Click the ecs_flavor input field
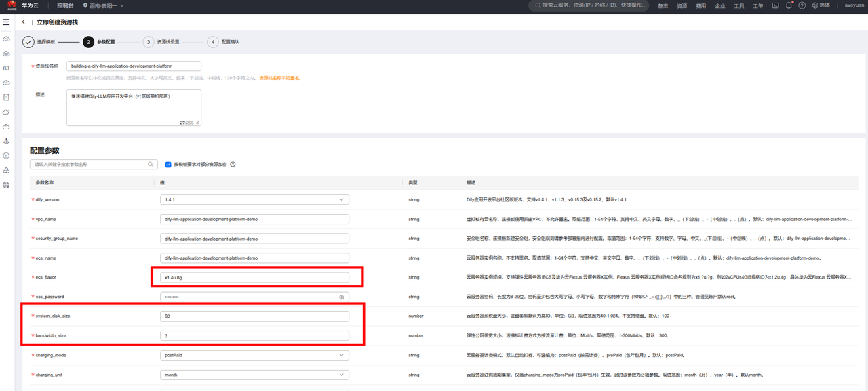 (x=255, y=277)
